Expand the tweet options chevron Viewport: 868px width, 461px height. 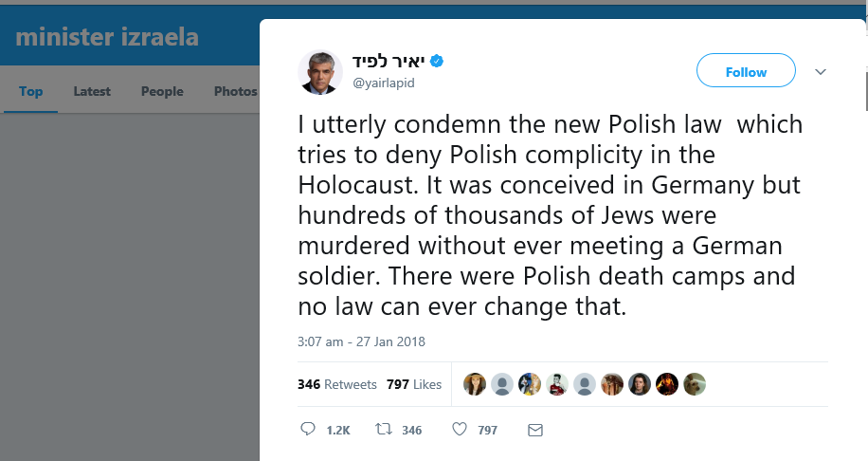click(x=821, y=72)
